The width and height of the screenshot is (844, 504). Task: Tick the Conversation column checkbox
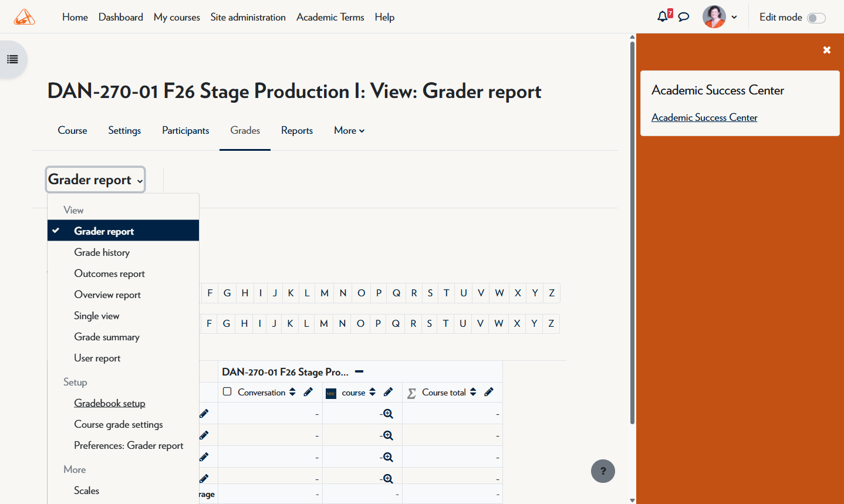point(227,392)
